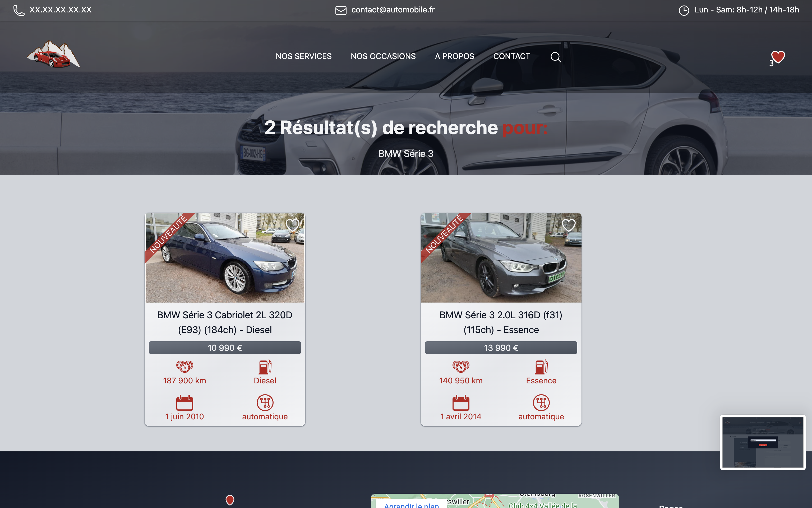The width and height of the screenshot is (812, 508).
Task: Open the NOS OCCASIONS menu
Action: tap(383, 56)
